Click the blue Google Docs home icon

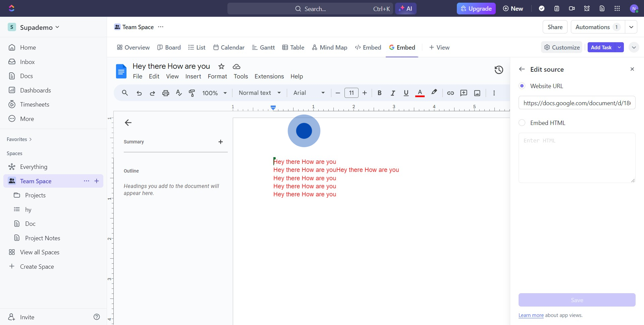coord(121,71)
